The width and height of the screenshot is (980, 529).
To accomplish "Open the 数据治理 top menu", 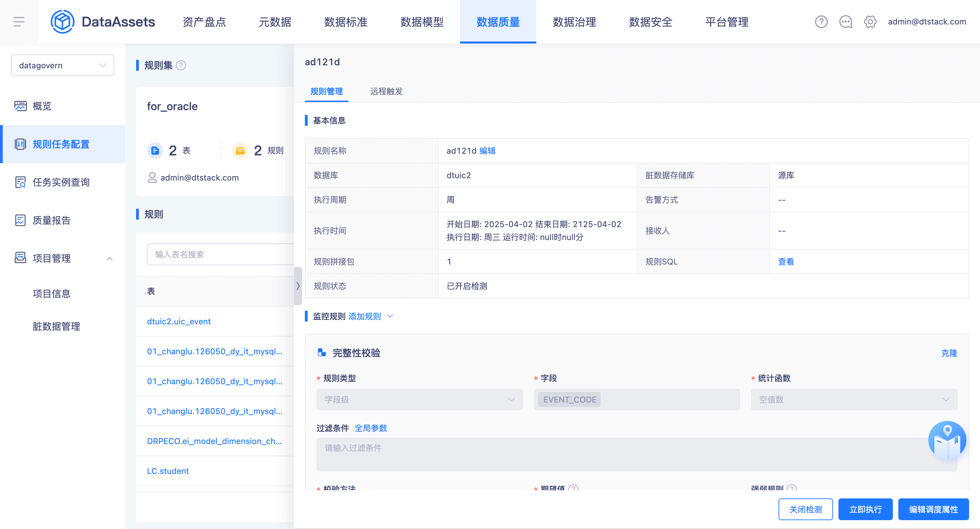I will point(574,22).
